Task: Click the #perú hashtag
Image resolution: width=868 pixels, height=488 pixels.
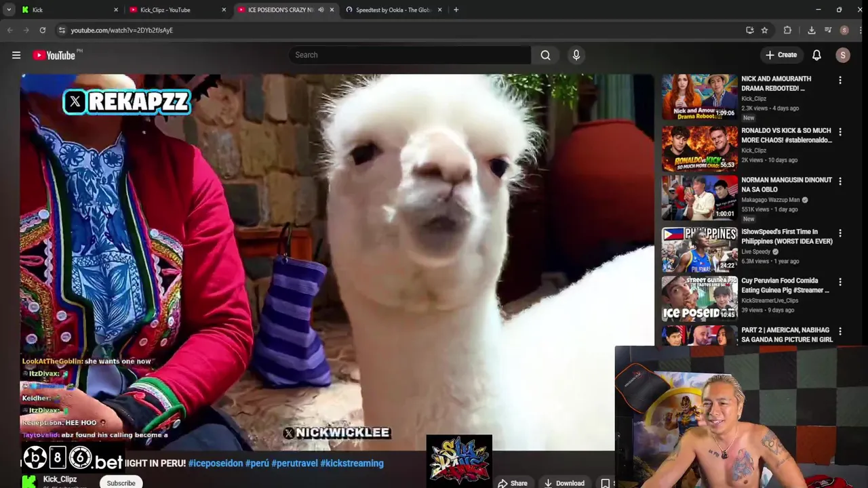Action: [257, 464]
